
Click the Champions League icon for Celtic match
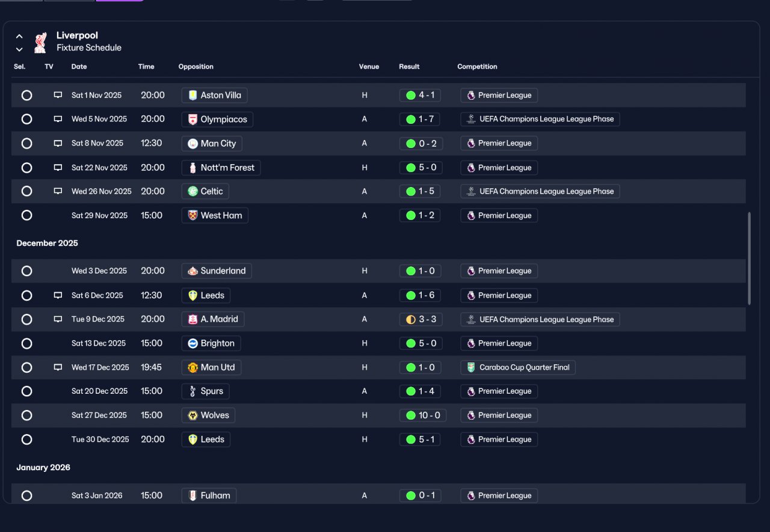click(x=471, y=191)
